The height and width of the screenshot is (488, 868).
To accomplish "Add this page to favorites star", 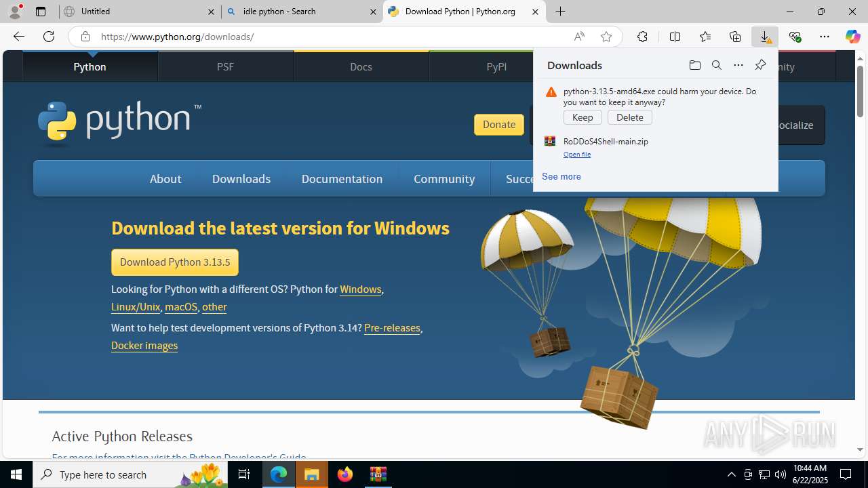I will [x=606, y=37].
